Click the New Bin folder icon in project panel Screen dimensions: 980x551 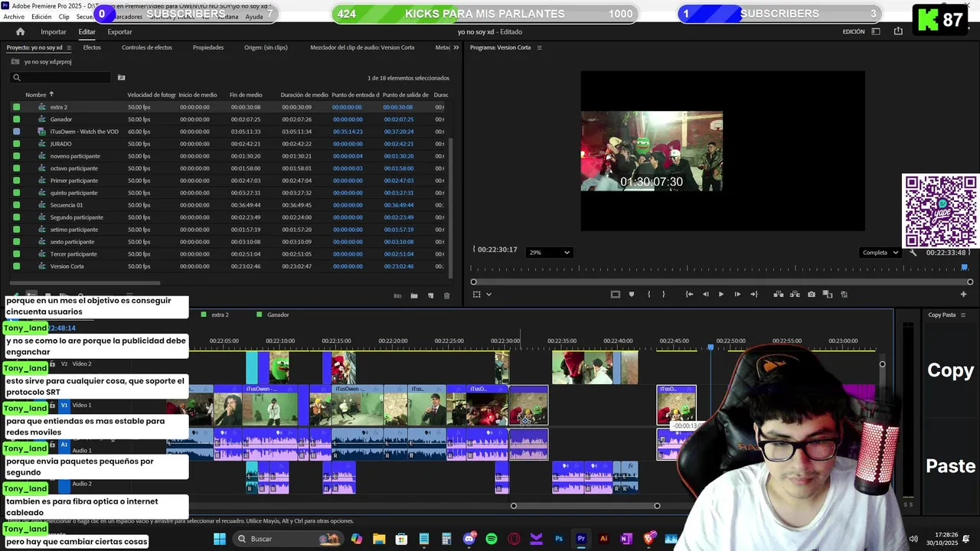click(x=414, y=295)
